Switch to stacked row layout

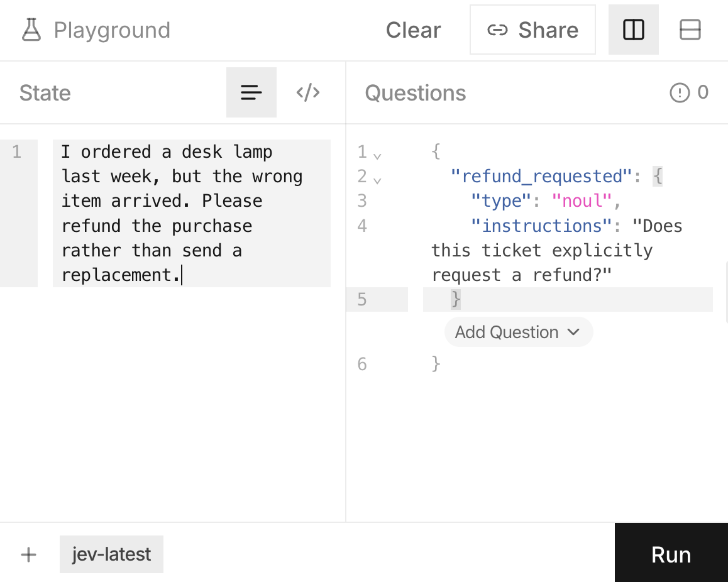pos(690,30)
